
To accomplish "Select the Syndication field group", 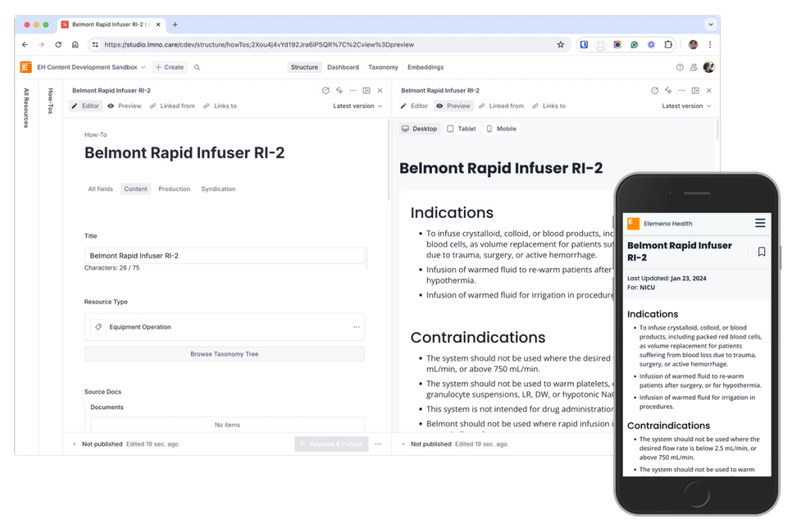I will pyautogui.click(x=219, y=189).
